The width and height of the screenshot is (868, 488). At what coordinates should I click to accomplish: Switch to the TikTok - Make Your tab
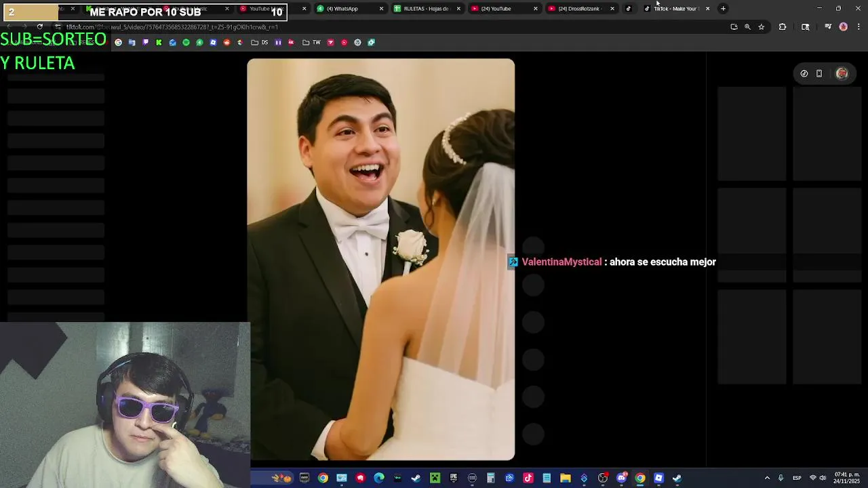coord(675,9)
